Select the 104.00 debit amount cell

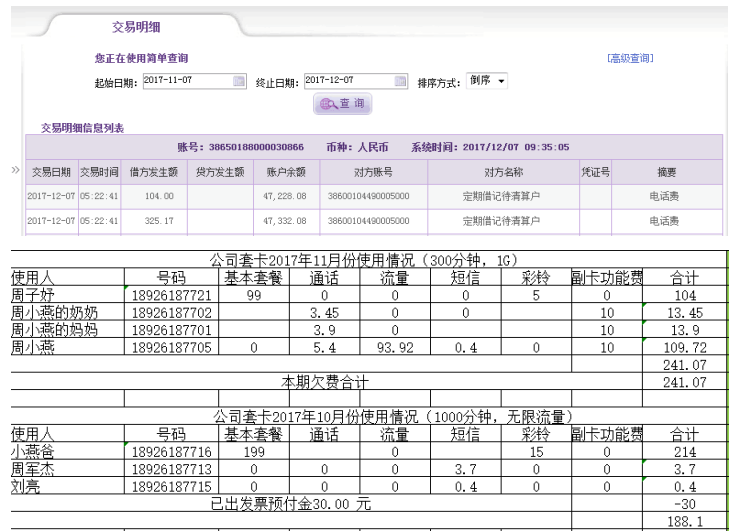153,196
